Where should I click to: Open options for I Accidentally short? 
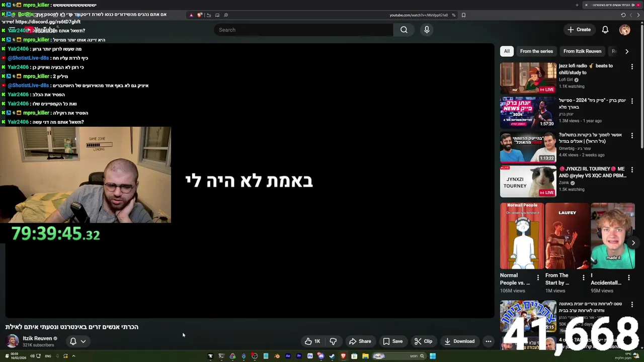(629, 278)
